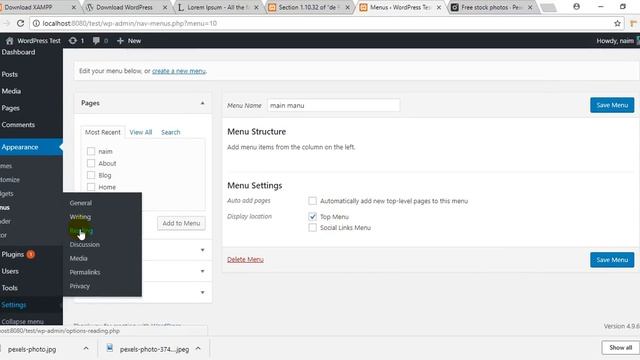This screenshot has height=360, width=640.
Task: Click the top Save Menu button
Action: click(x=612, y=105)
